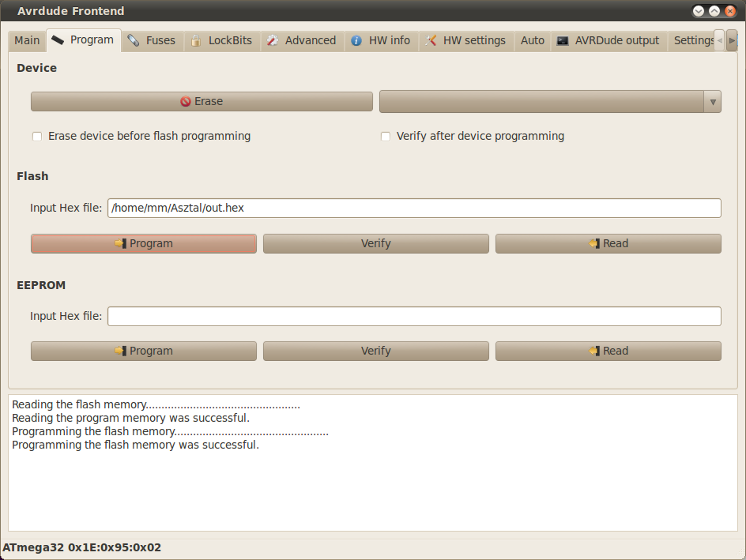Click the EEPROM Verify button
746x560 pixels.
pyautogui.click(x=376, y=351)
